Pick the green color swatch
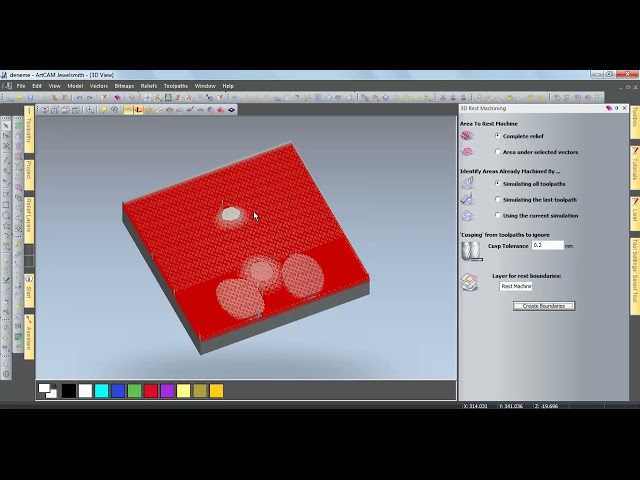640x480 pixels. point(134,391)
